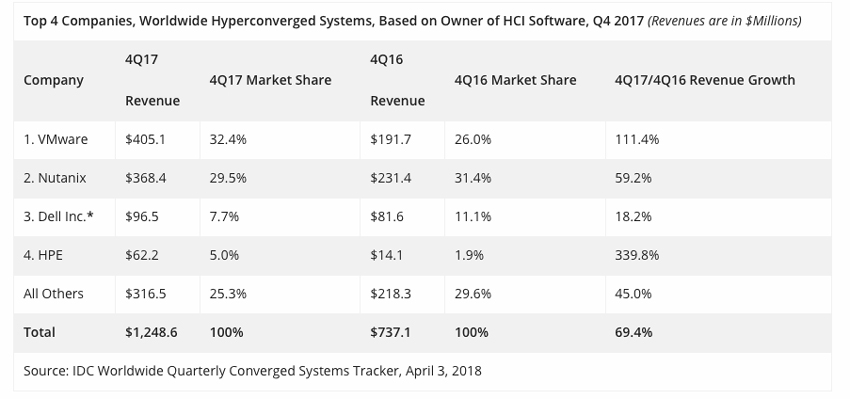Screen dimensions: 850x399
Task: Select the Nutanix row label
Action: point(55,178)
